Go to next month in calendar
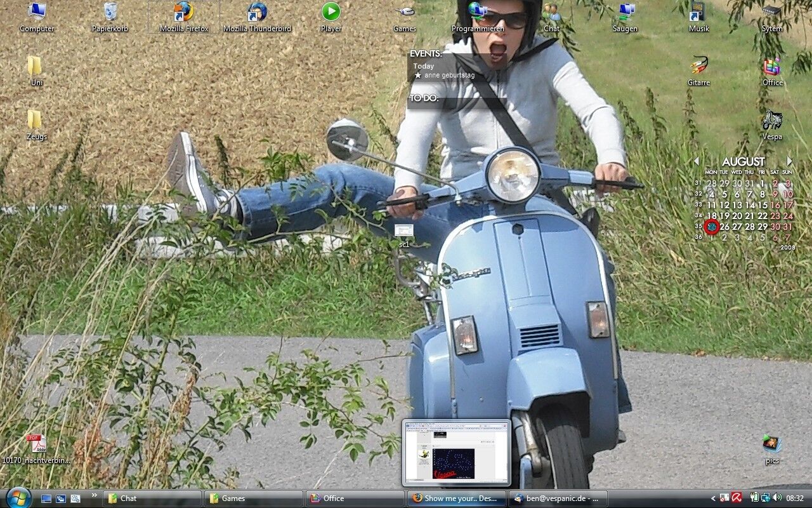This screenshot has height=508, width=812. (x=789, y=161)
